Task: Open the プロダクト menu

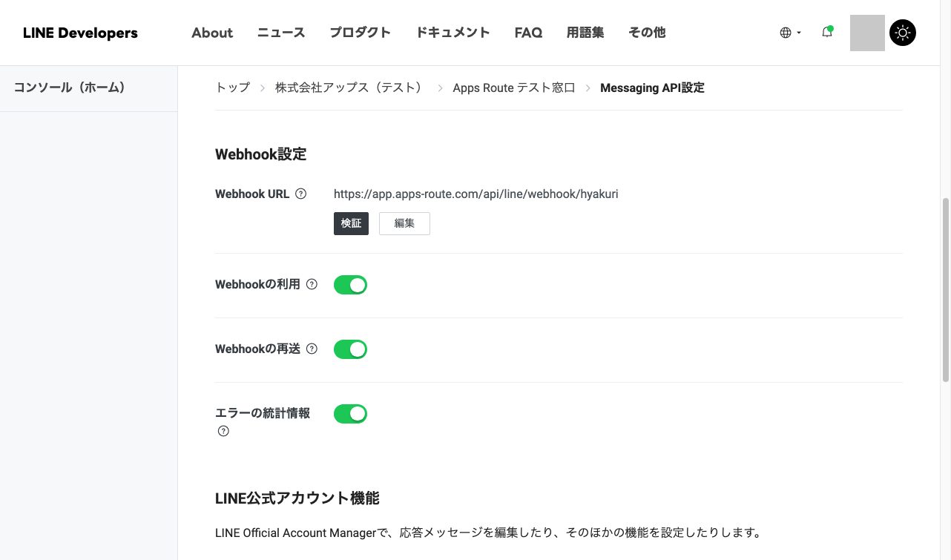Action: pyautogui.click(x=361, y=33)
